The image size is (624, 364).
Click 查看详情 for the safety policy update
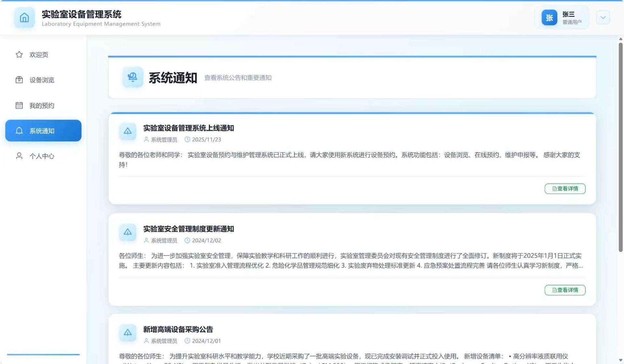pos(565,290)
